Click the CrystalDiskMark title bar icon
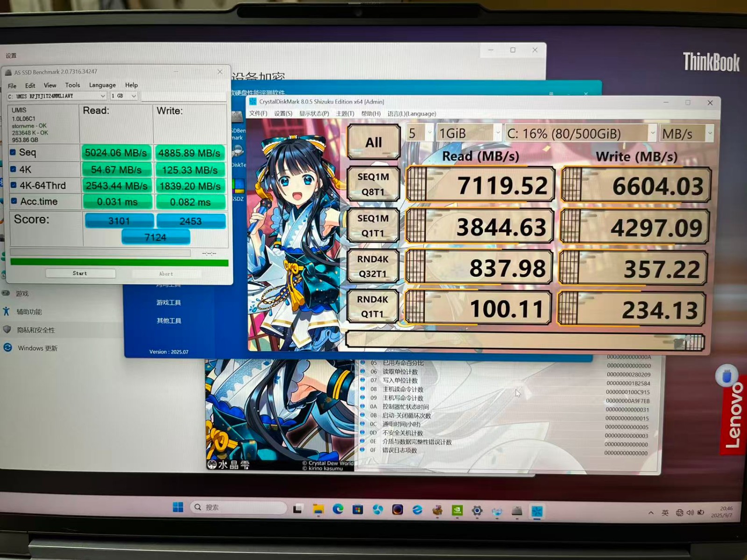The image size is (747, 560). (253, 101)
